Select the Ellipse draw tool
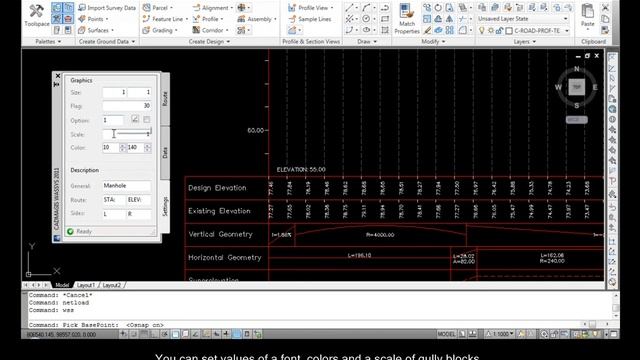 tap(367, 30)
